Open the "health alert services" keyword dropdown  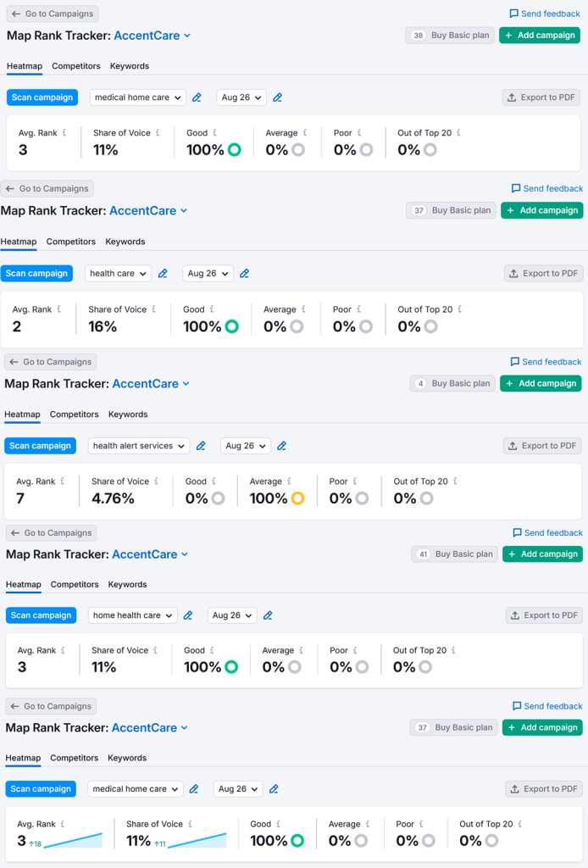coord(139,446)
